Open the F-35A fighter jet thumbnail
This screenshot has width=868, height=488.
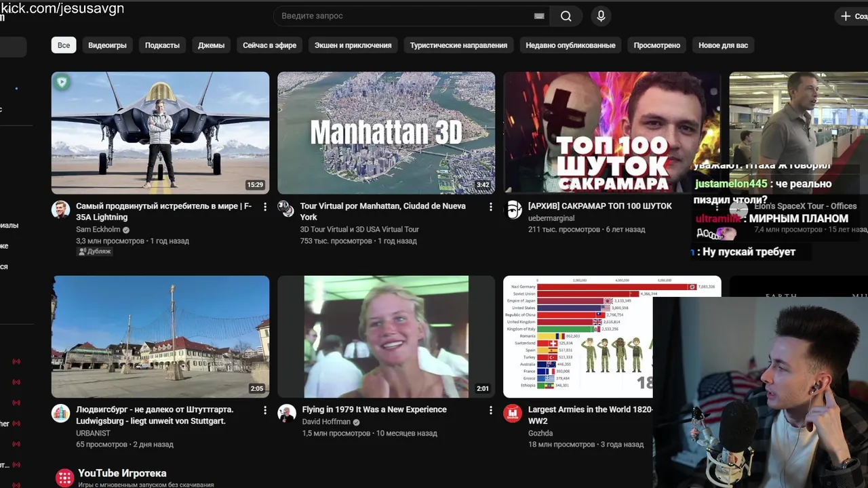click(x=160, y=133)
